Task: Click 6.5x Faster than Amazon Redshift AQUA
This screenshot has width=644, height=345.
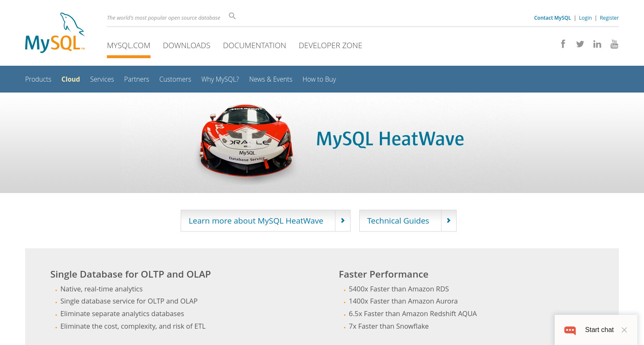Action: click(x=413, y=314)
